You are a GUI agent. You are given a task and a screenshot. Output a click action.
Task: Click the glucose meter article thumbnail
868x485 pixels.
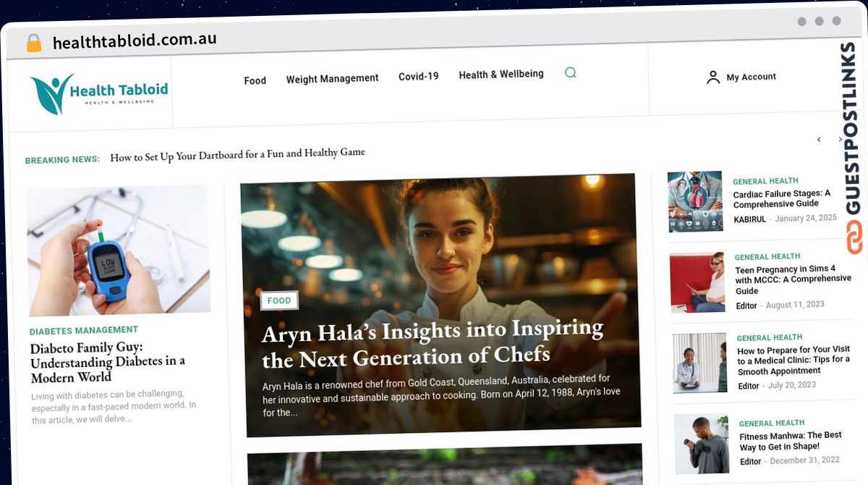[x=119, y=250]
